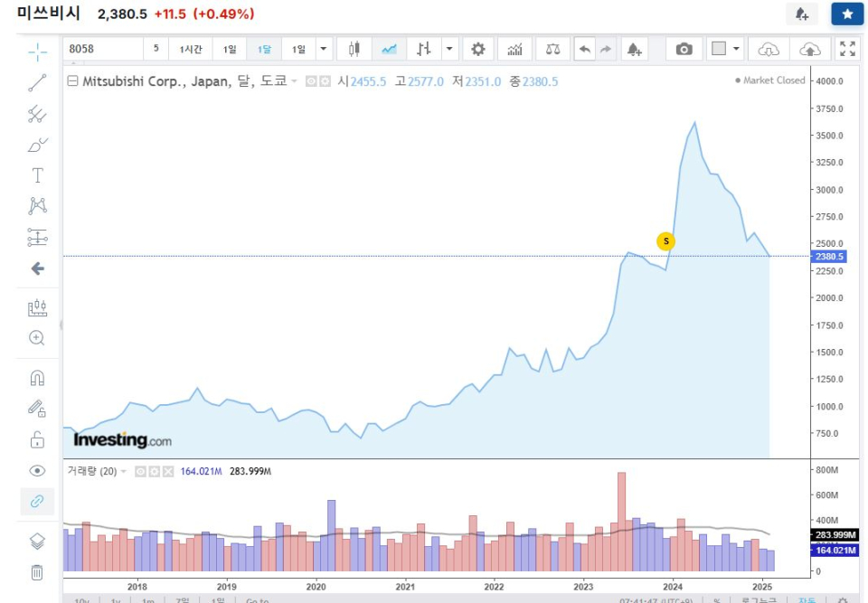Screen dimensions: 868x603
Task: Expand the Mitsubishi Corp. title dropdown arrow
Action: pyautogui.click(x=294, y=81)
